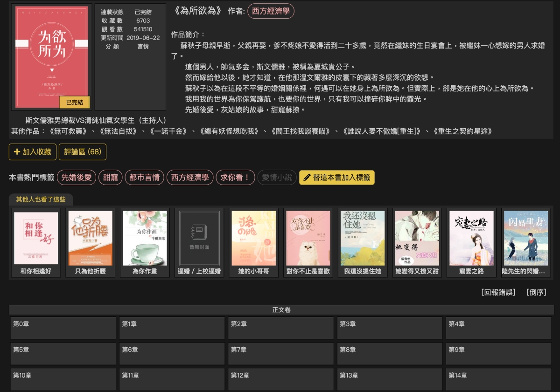The height and width of the screenshot is (392, 560).
Task: Select the 其他人也看了這些 tab
Action: click(41, 199)
